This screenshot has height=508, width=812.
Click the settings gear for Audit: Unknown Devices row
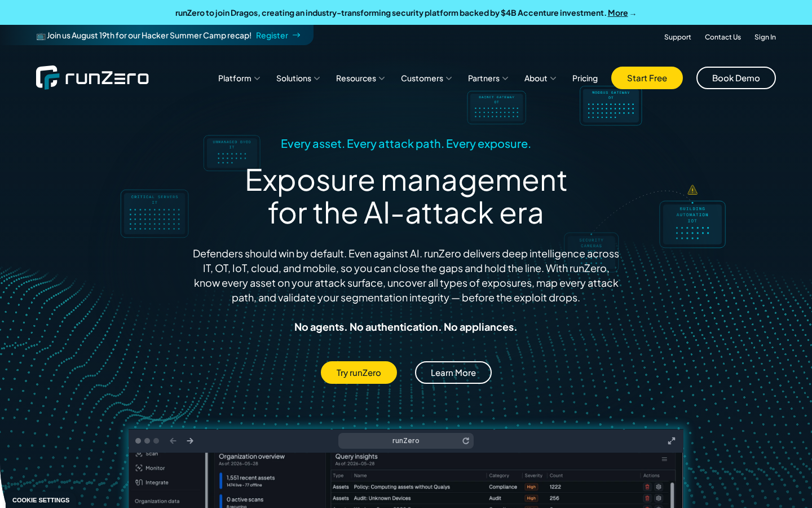pyautogui.click(x=658, y=498)
